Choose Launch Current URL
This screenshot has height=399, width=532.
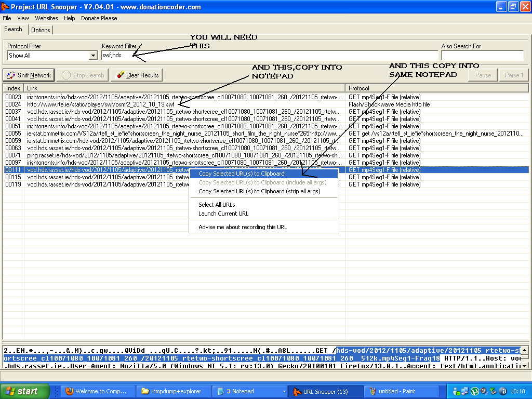(263, 214)
